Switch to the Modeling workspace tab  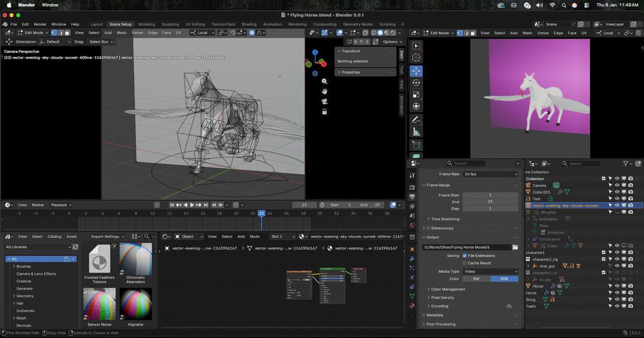pyautogui.click(x=147, y=24)
